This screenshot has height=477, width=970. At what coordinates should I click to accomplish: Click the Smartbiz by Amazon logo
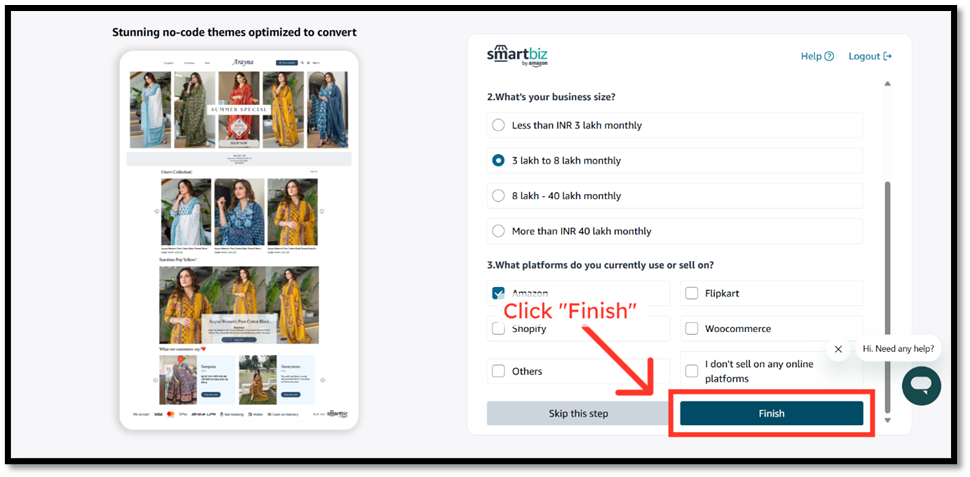[517, 56]
